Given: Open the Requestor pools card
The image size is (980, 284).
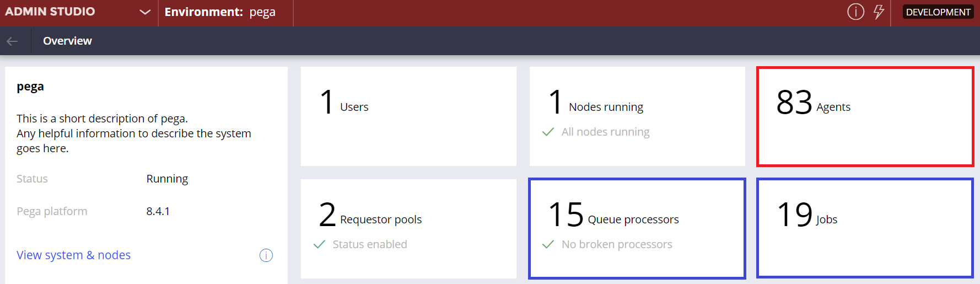Looking at the screenshot, I should [x=408, y=229].
